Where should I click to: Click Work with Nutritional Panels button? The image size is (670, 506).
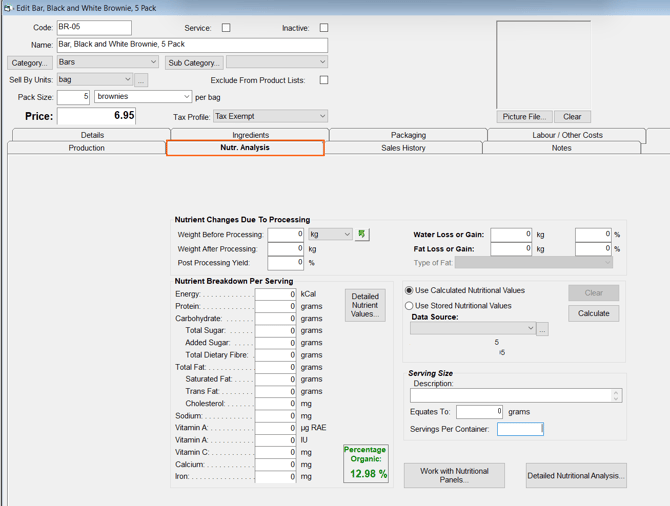[454, 475]
